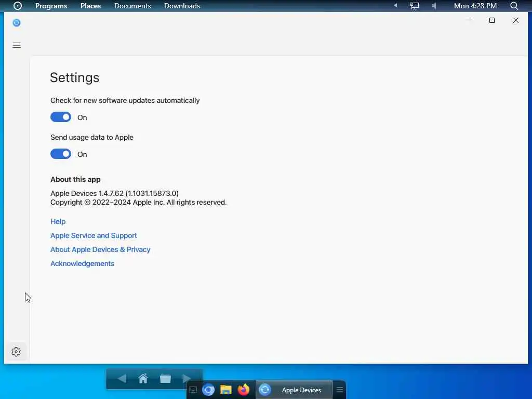532x399 pixels.
Task: Open the taskbar window list menu icon
Action: [340, 390]
